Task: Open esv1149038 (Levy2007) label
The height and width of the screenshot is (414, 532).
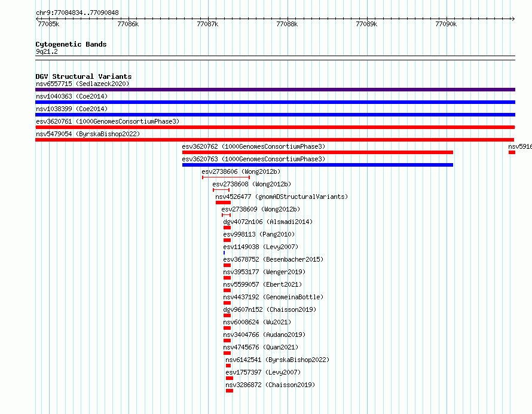Action: click(261, 247)
